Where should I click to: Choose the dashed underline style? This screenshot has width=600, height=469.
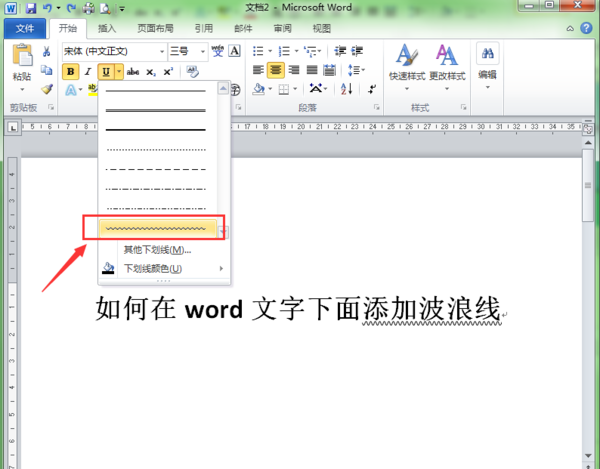coord(158,169)
